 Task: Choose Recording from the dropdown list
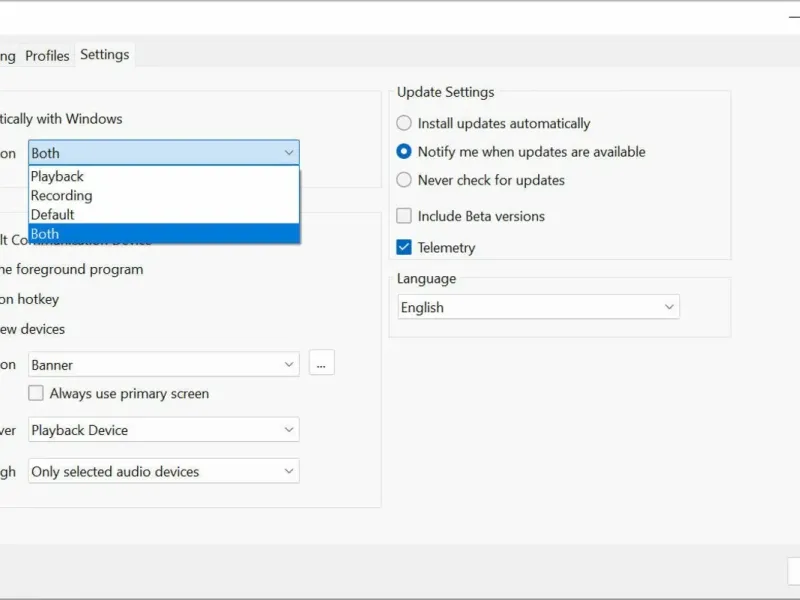[x=62, y=196]
